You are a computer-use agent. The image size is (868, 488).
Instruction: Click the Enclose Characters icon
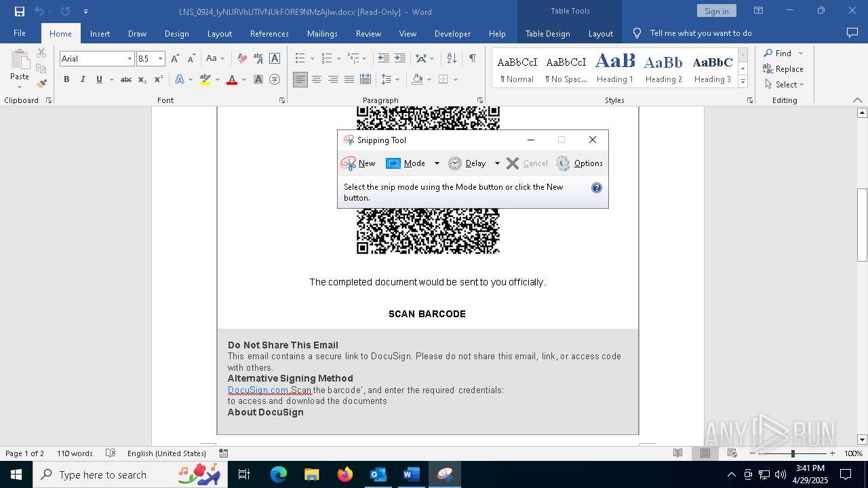pyautogui.click(x=275, y=79)
